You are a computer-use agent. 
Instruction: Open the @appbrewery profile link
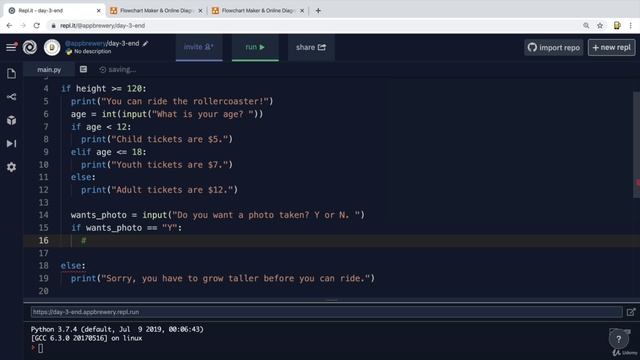click(x=85, y=43)
